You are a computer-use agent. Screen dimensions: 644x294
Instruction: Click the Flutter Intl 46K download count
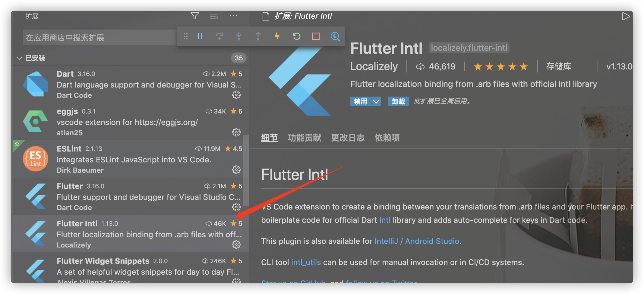point(216,223)
